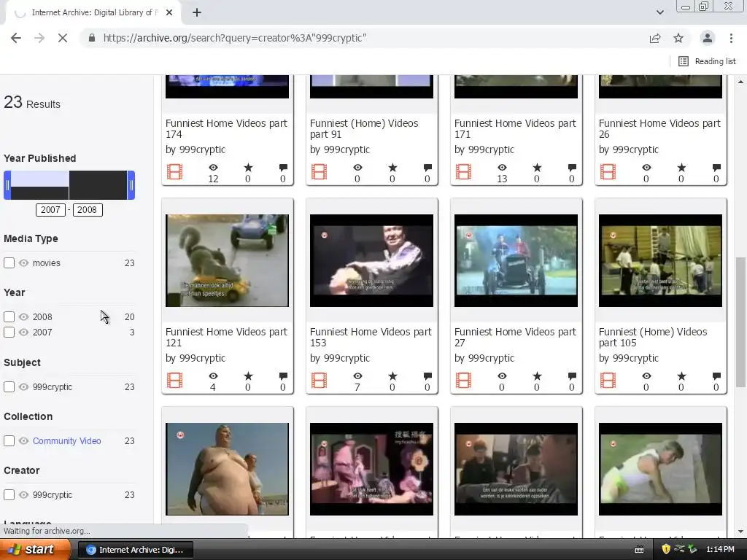
Task: Click the taskbar clock showing 1:14 PM
Action: (720, 550)
